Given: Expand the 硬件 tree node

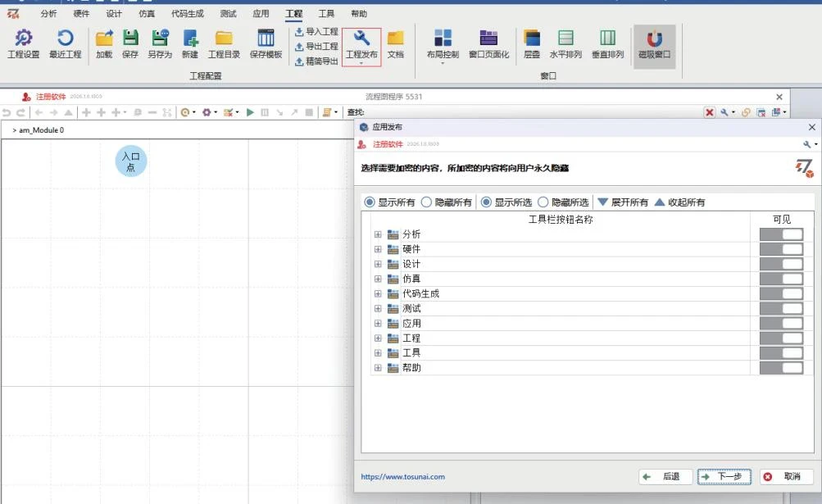Looking at the screenshot, I should coord(378,249).
